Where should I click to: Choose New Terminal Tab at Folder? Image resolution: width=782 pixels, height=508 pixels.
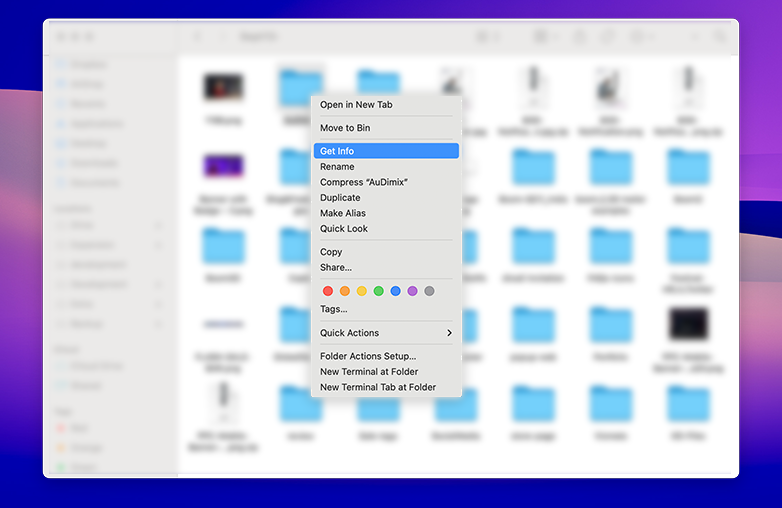pyautogui.click(x=386, y=387)
